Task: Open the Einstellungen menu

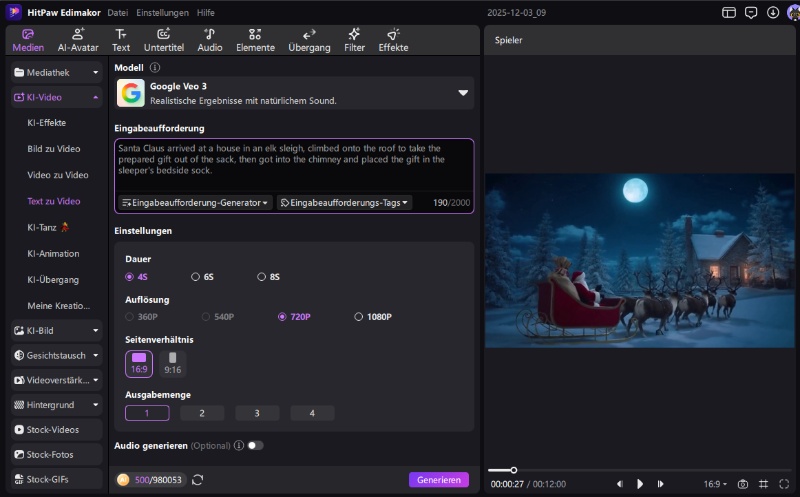Action: (x=162, y=13)
